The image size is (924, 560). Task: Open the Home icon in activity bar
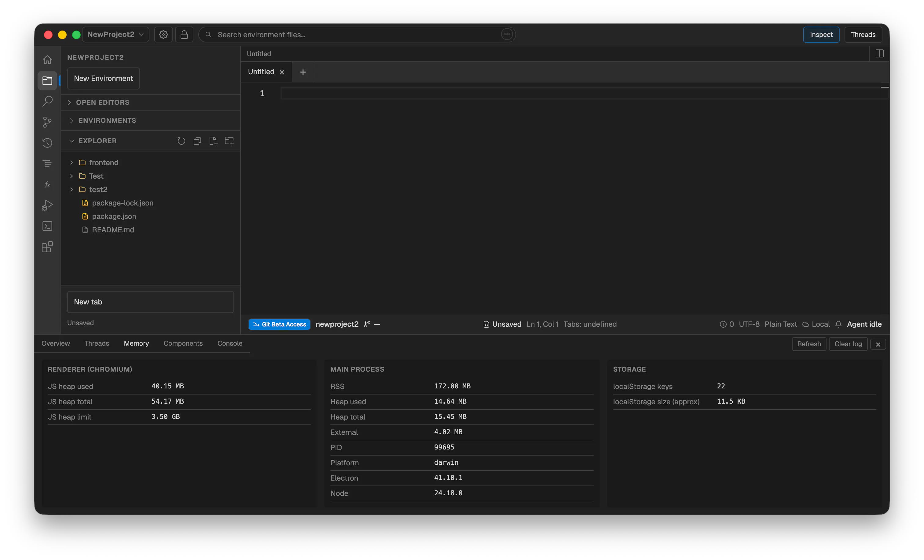(x=47, y=60)
